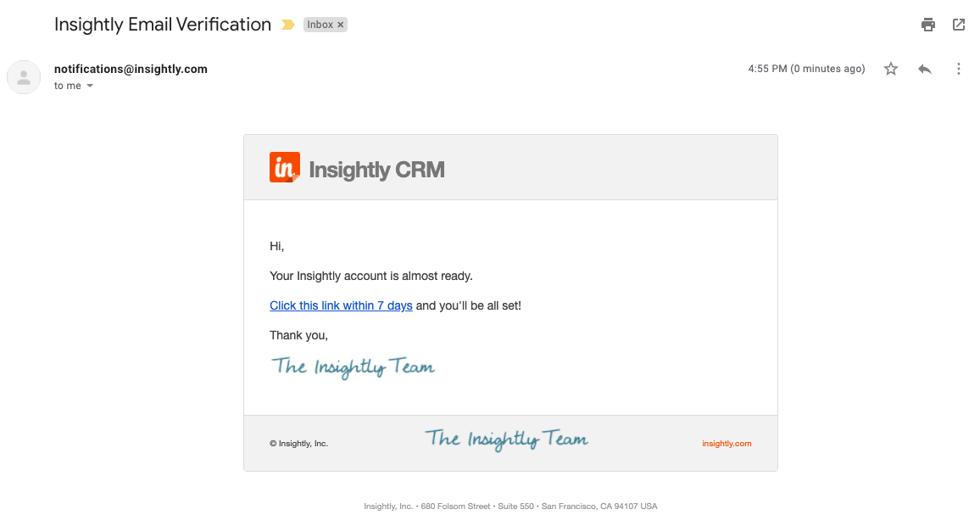The image size is (980, 526).
Task: Click the 4:55 PM timestamp
Action: (x=806, y=69)
